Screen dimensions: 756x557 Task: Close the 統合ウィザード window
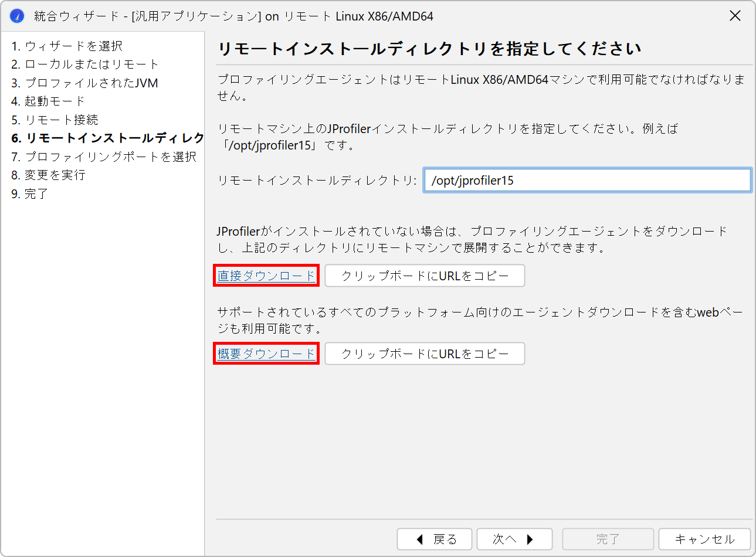[735, 16]
